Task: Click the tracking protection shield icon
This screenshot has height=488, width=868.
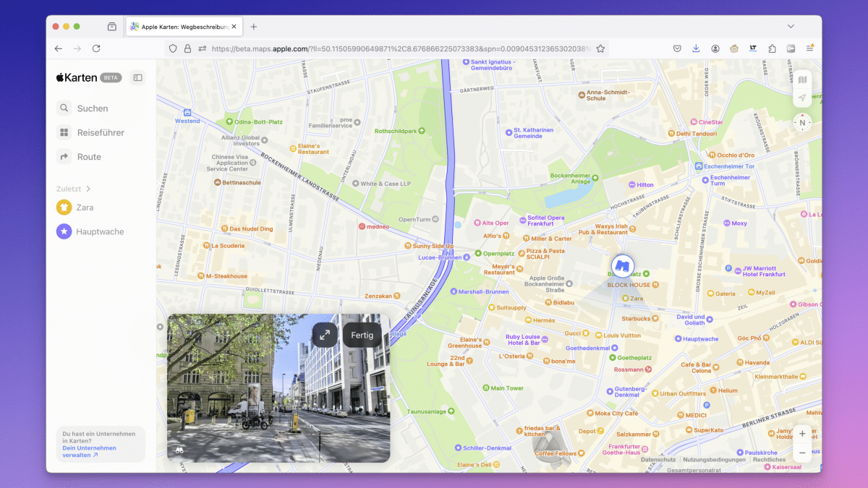Action: [x=173, y=48]
